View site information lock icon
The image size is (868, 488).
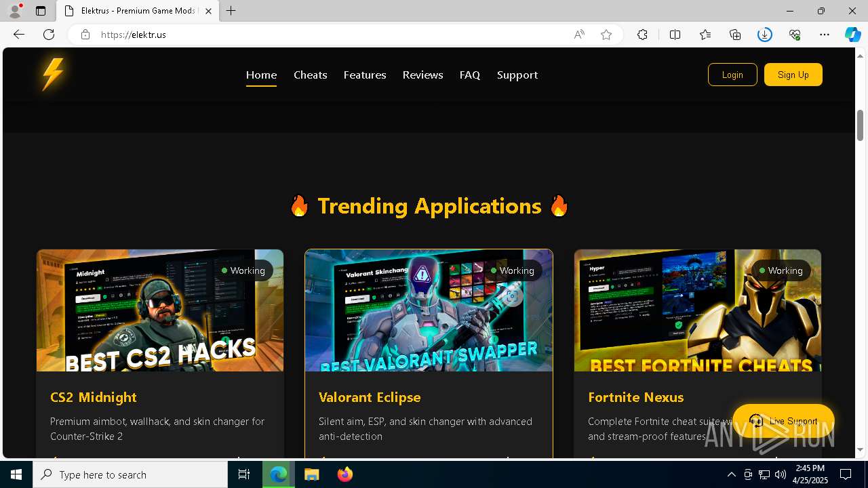click(85, 35)
